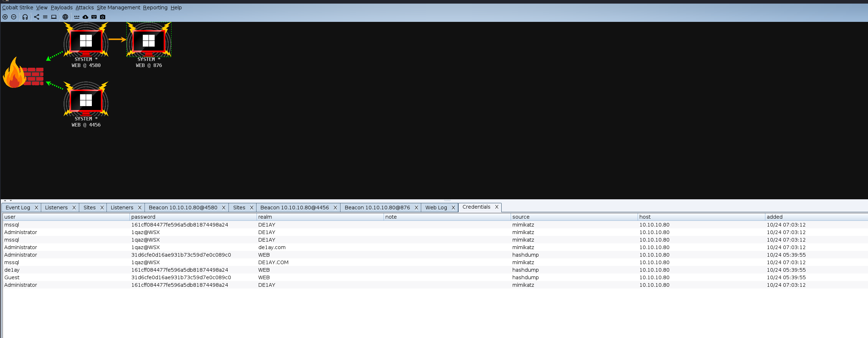Viewport: 868px width, 338px height.
Task: Sort by the host column header
Action: [702, 217]
